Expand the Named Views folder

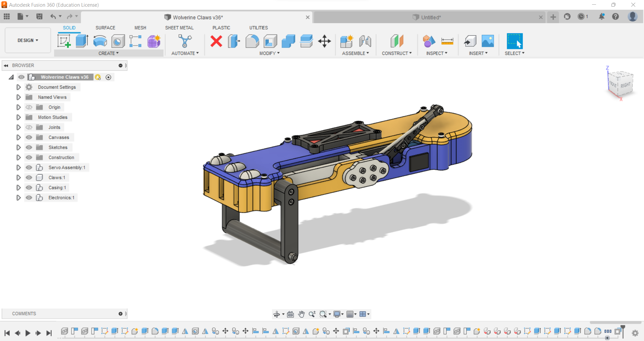(18, 97)
